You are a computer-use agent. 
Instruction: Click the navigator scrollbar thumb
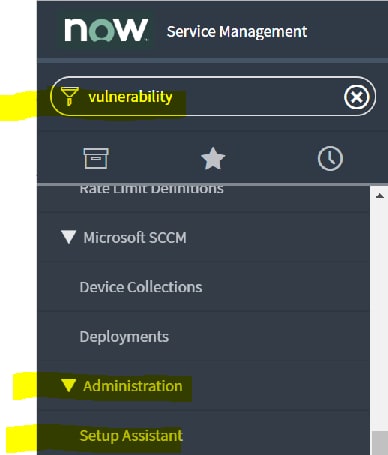[380, 443]
